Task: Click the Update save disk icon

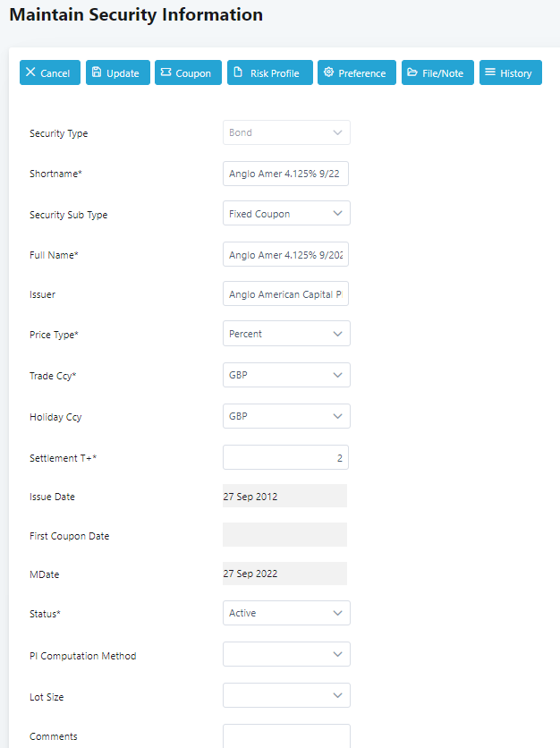Action: (97, 72)
